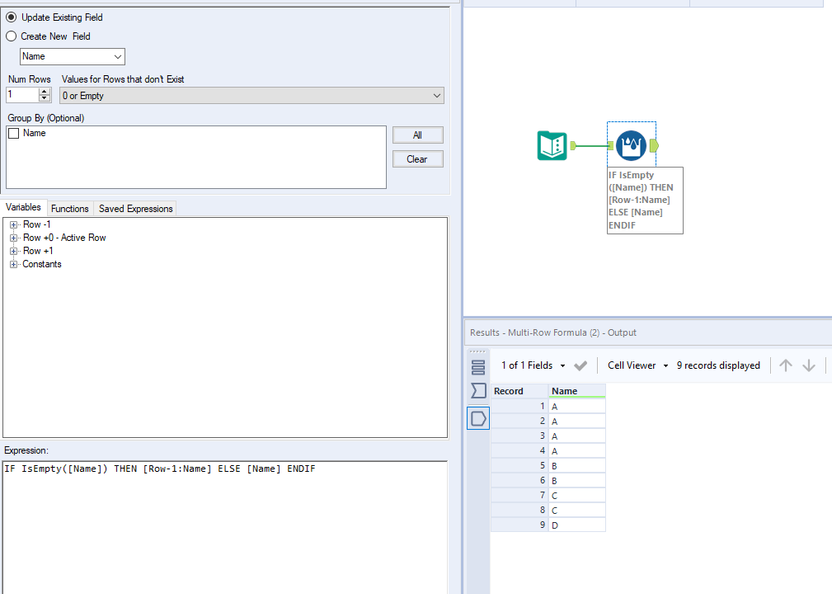Select the Multi-Row Formula tool icon
The width and height of the screenshot is (832, 594).
click(x=631, y=145)
